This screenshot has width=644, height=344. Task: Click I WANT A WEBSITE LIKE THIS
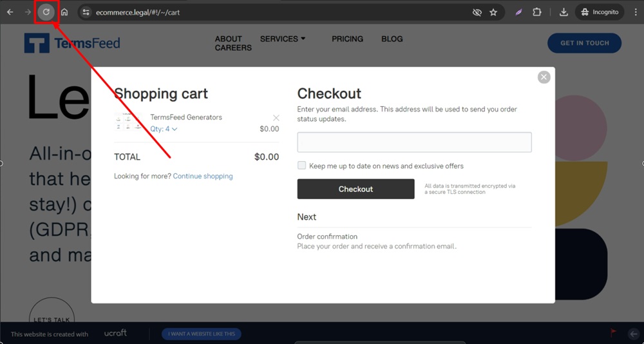coord(201,334)
